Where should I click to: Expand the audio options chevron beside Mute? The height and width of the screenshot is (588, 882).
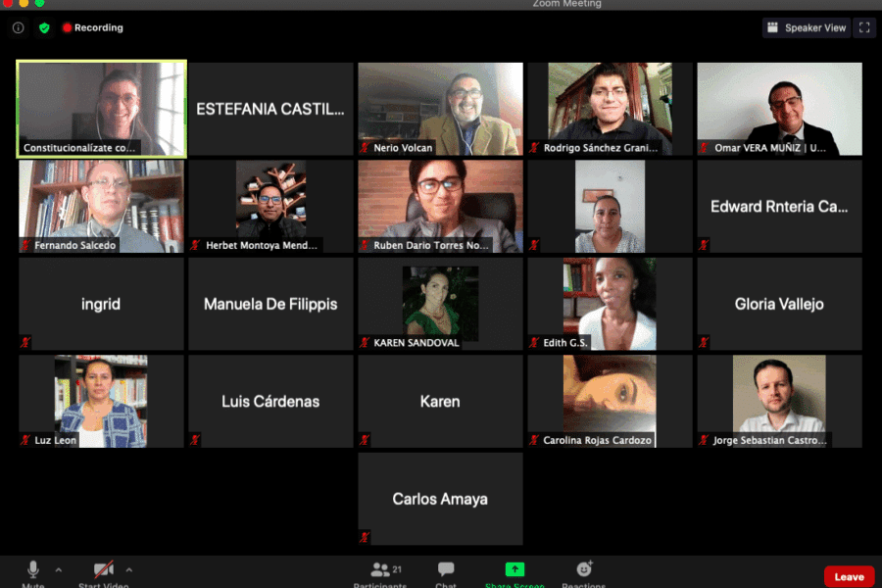click(x=58, y=569)
